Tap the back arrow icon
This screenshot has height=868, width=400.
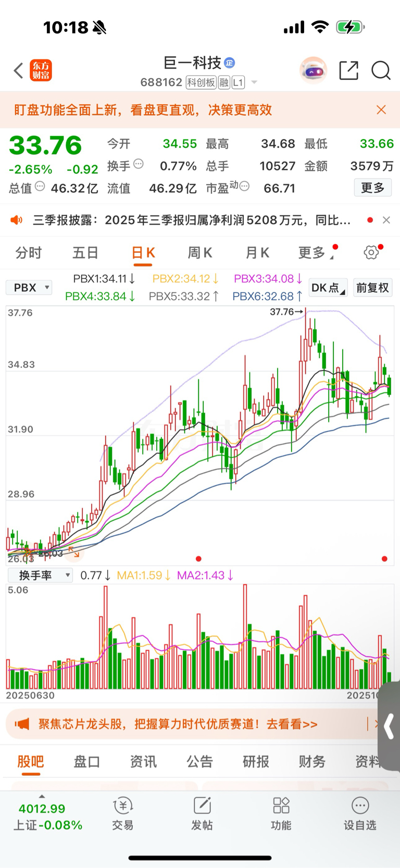(19, 70)
